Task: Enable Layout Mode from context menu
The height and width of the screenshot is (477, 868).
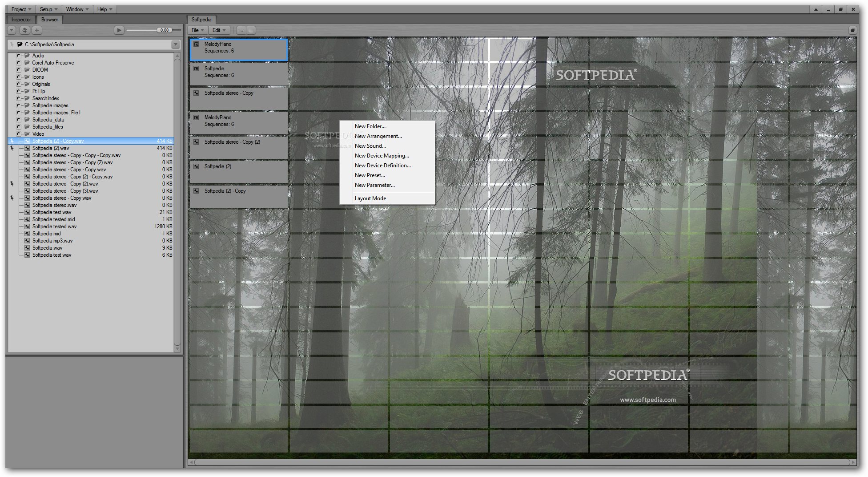Action: tap(387, 198)
